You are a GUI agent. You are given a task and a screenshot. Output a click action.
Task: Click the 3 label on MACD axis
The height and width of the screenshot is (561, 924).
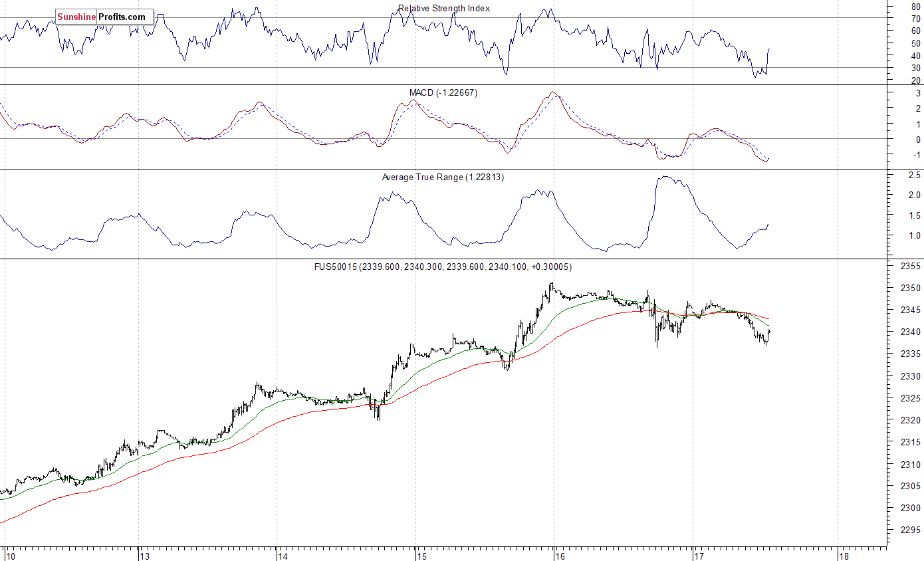(x=918, y=94)
